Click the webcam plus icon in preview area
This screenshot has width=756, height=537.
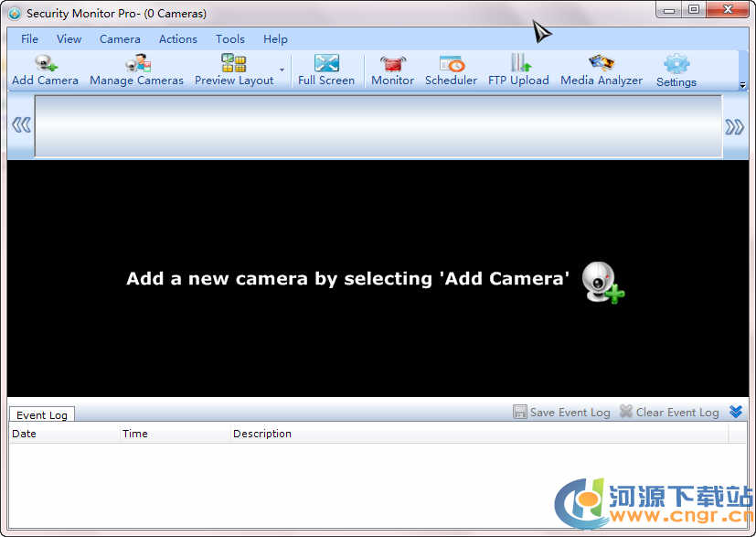[x=602, y=283]
